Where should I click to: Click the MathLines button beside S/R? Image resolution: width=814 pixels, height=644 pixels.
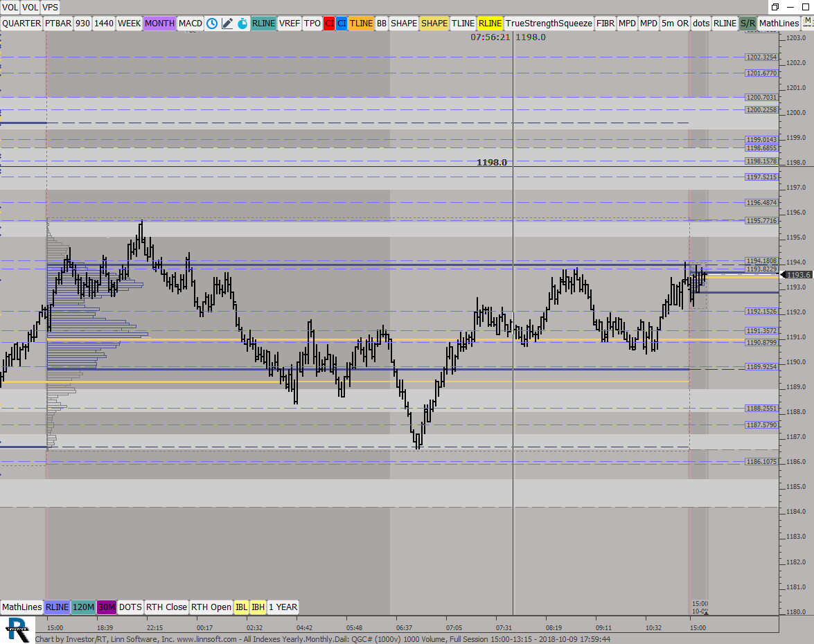[779, 24]
